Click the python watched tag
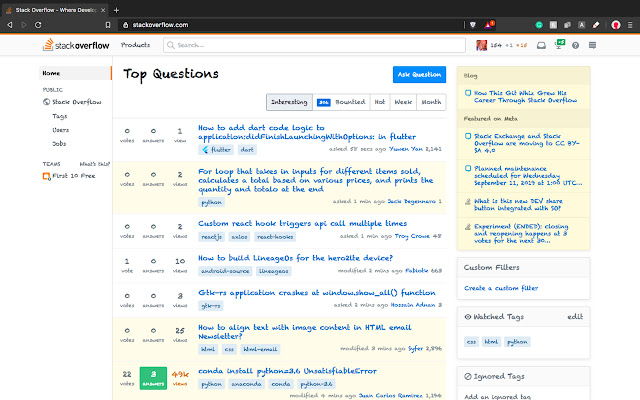Screen dimensions: 640x400 pos(517,342)
